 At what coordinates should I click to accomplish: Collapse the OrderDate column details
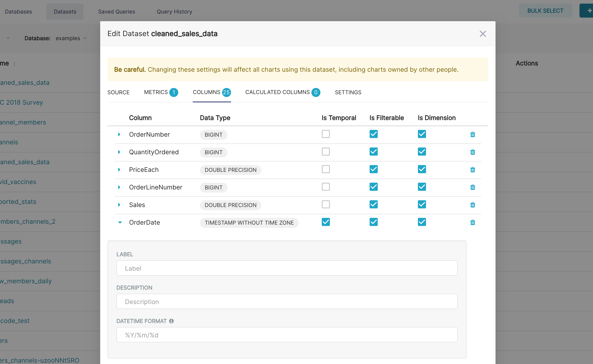(120, 222)
